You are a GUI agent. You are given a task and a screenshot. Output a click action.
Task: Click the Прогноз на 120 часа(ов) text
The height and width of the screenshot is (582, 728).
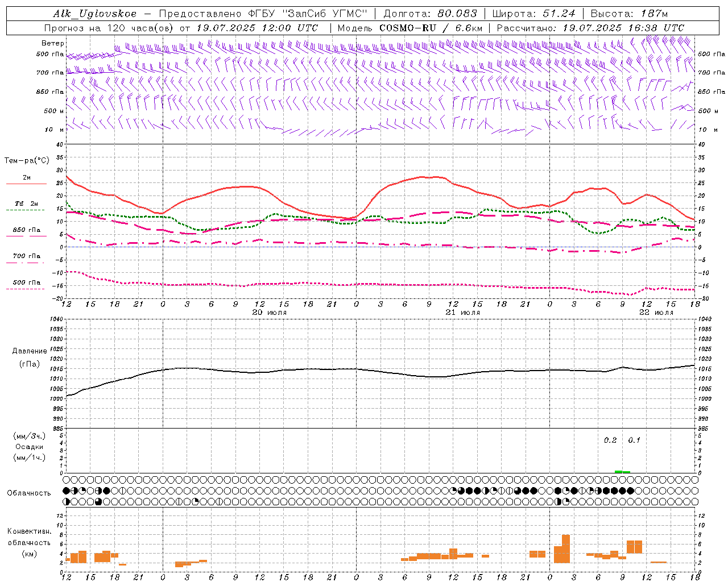pos(109,28)
